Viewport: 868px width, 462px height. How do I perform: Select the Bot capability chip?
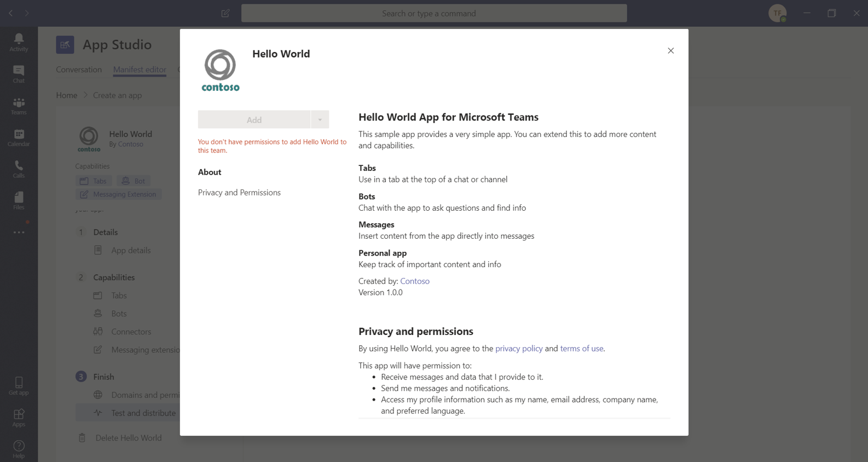(133, 181)
